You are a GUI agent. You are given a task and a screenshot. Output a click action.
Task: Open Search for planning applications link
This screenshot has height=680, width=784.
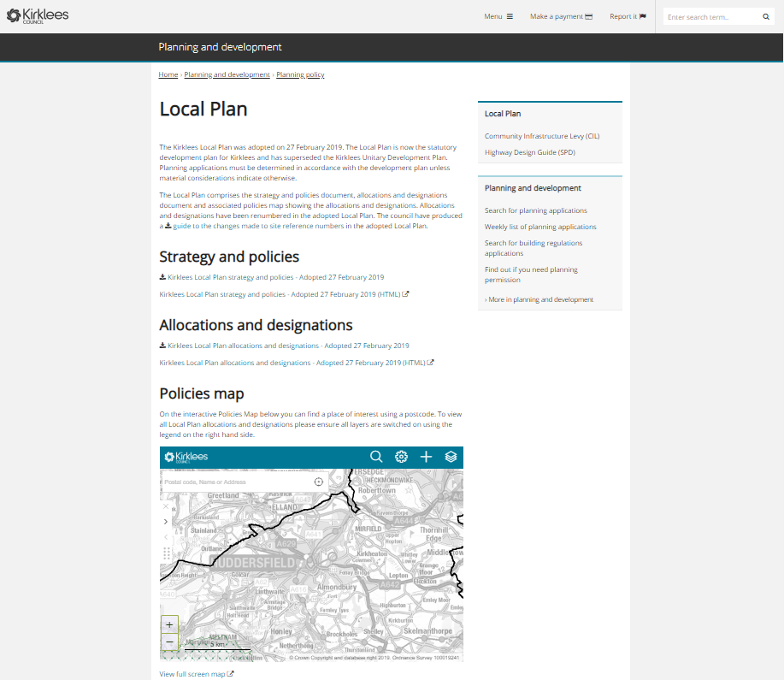536,210
